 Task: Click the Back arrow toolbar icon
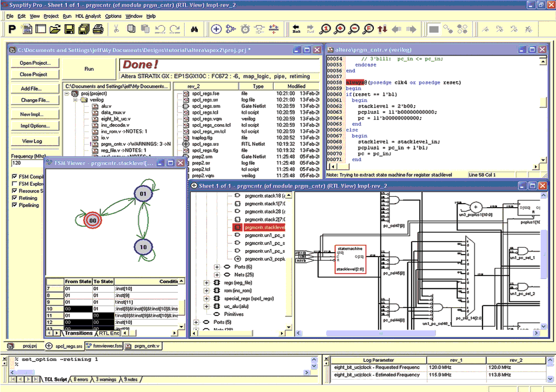click(297, 29)
